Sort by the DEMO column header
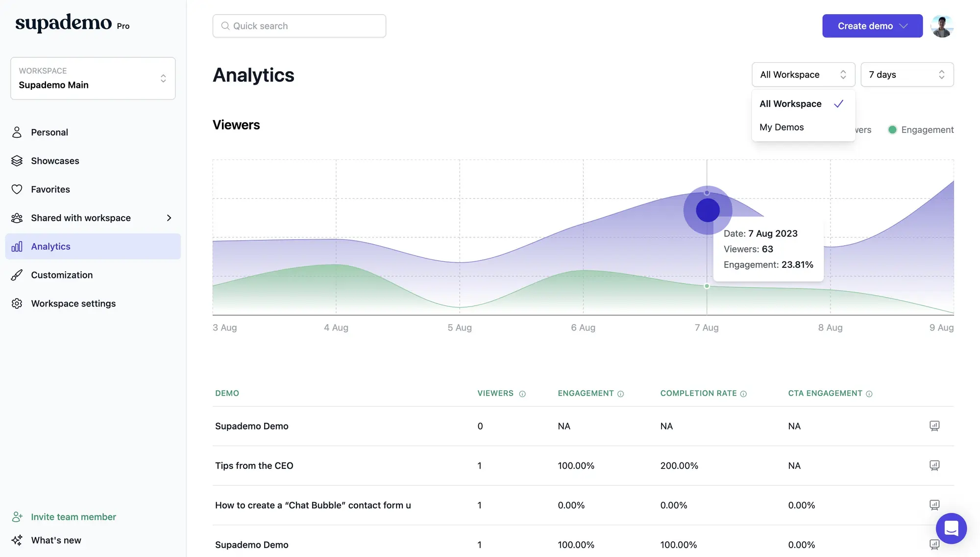Viewport: 980px width, 557px height. pos(227,393)
